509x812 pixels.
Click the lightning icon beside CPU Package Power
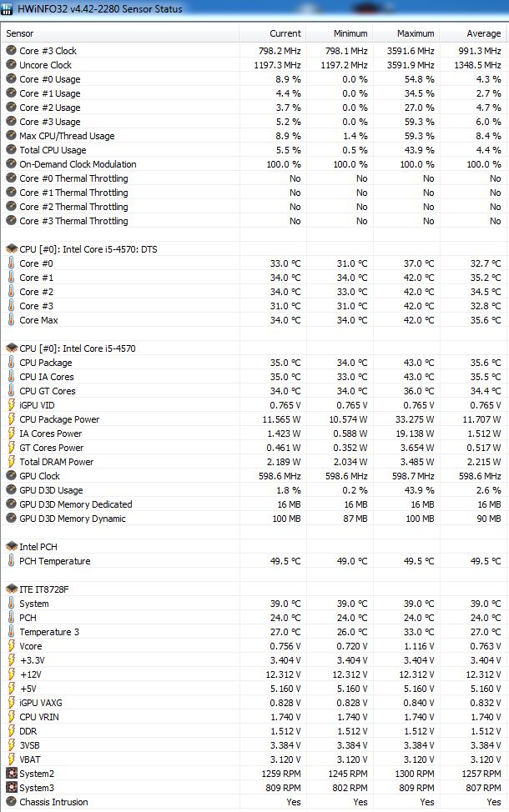[11, 419]
